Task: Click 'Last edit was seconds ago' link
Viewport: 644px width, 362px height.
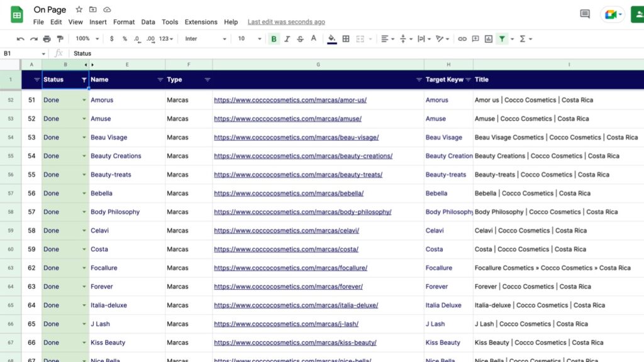Action: coord(286,22)
